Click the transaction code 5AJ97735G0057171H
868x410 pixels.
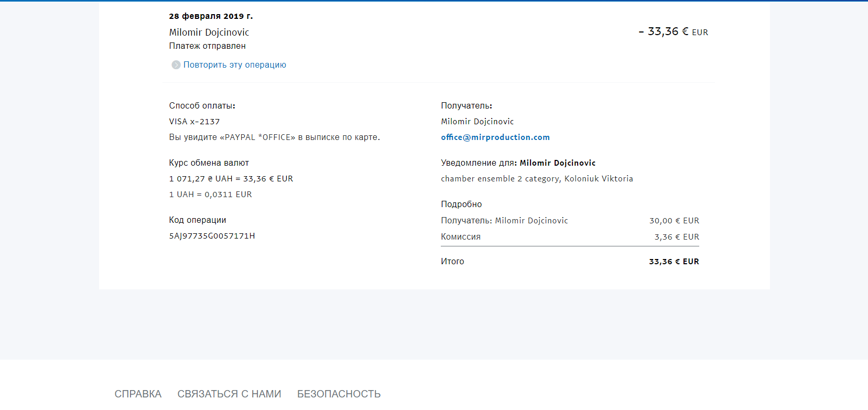pyautogui.click(x=212, y=236)
